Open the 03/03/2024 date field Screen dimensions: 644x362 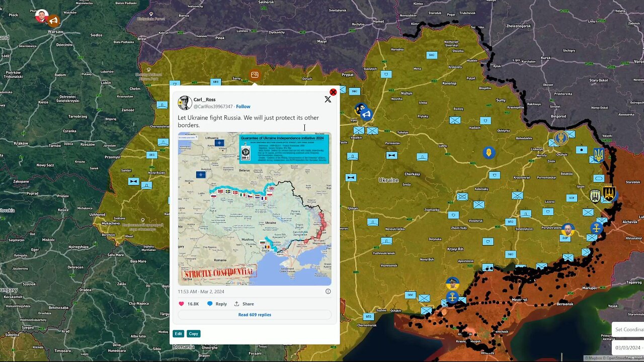628,347
